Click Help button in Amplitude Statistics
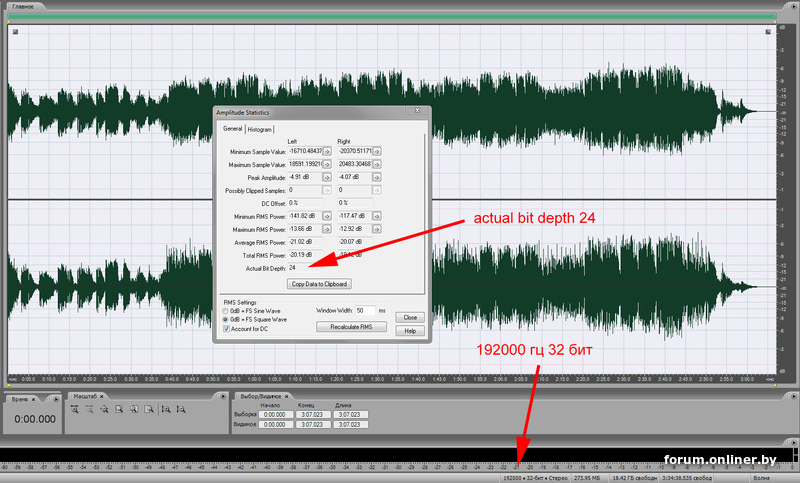Viewport: 800px width, 483px height. tap(410, 331)
